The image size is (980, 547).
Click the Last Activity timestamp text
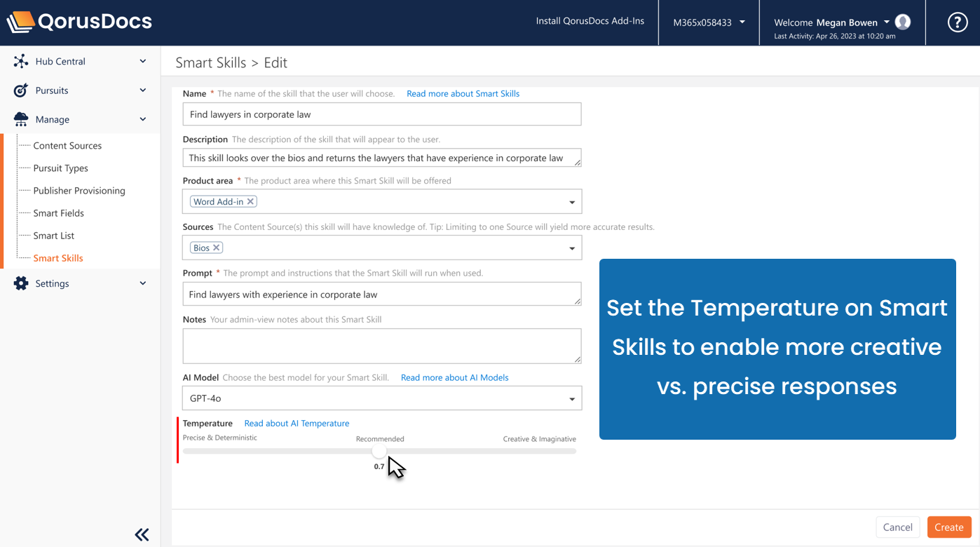(835, 36)
